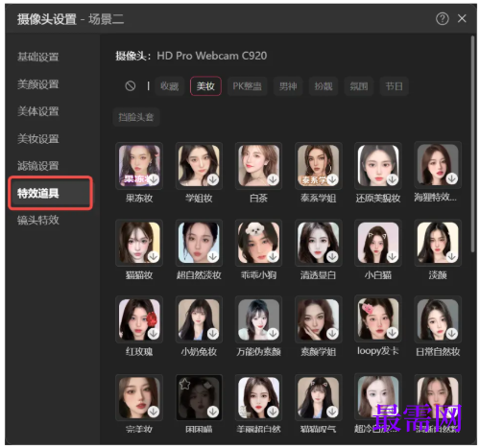Select the 万能伪素颜 face thumbnail

(258, 319)
